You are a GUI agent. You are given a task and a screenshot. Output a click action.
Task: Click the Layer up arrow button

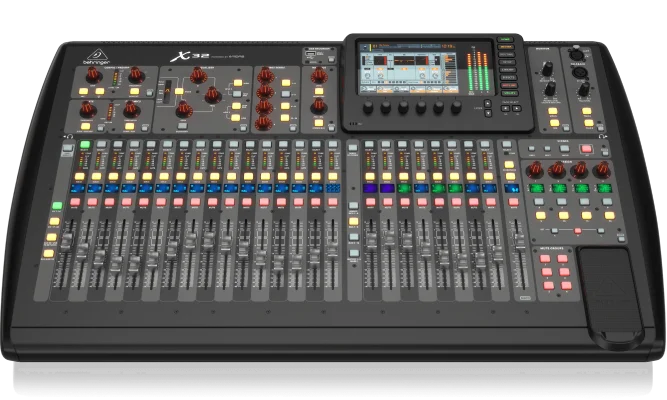(x=487, y=103)
